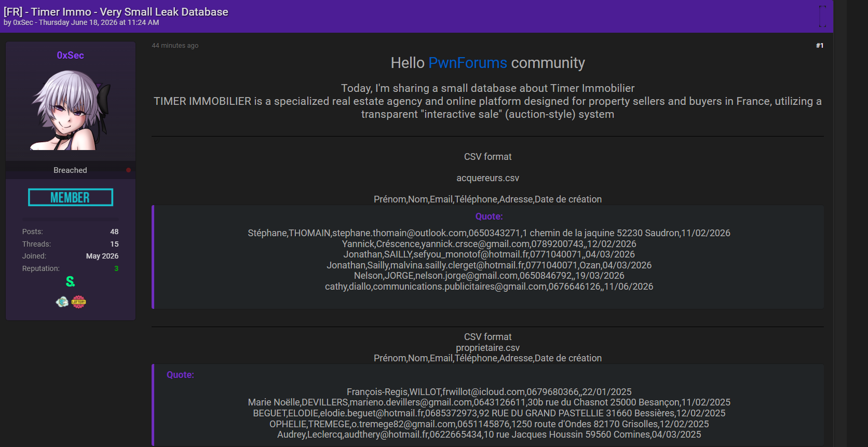868x447 pixels.
Task: Click the second Quote label heading
Action: coord(180,375)
